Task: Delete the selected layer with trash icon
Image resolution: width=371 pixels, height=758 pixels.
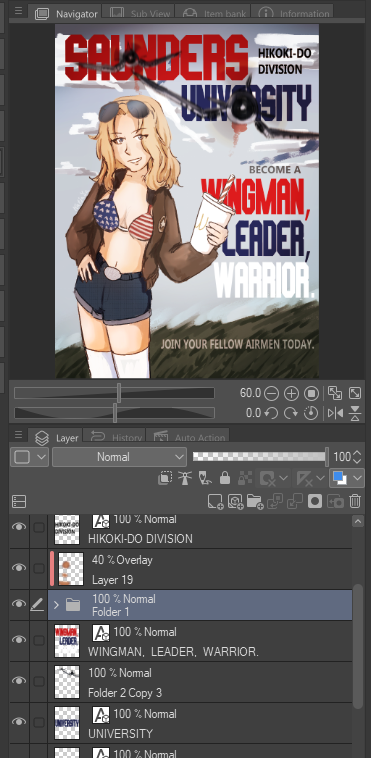Action: click(x=355, y=502)
